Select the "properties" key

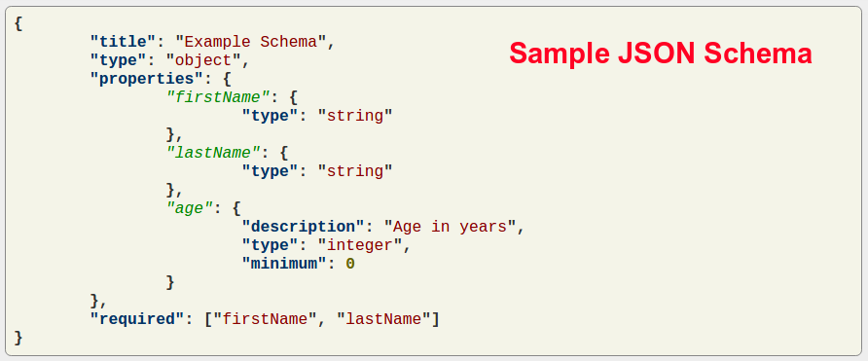pos(146,79)
